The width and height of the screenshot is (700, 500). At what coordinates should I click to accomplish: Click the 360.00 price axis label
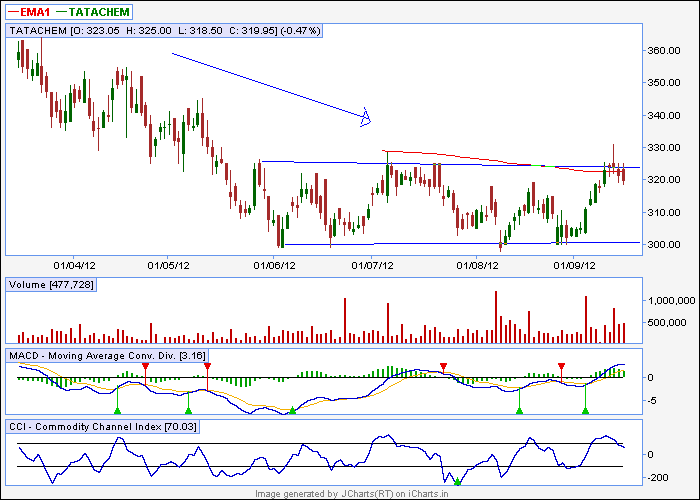pyautogui.click(x=664, y=50)
